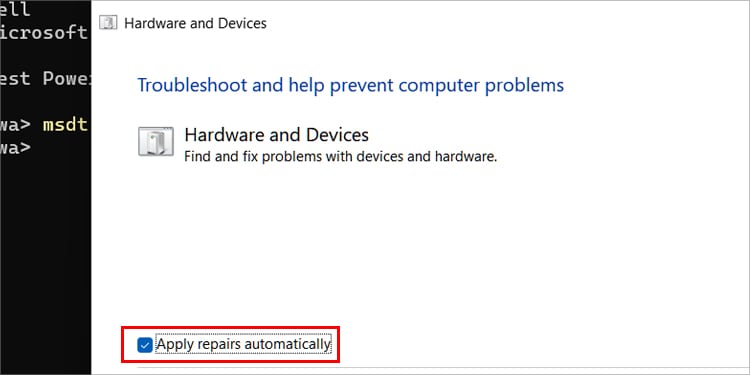Click the 'Apply repairs automatically' label text
This screenshot has width=750, height=375.
click(x=243, y=344)
